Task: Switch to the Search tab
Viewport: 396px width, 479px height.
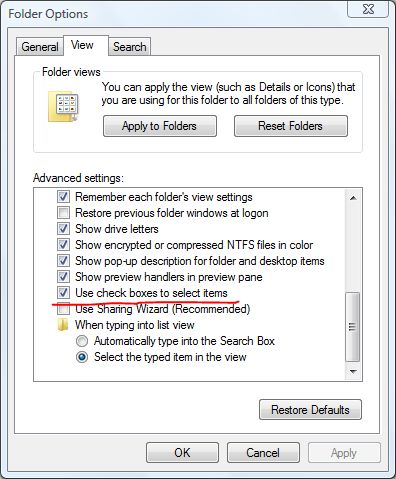Action: click(130, 47)
